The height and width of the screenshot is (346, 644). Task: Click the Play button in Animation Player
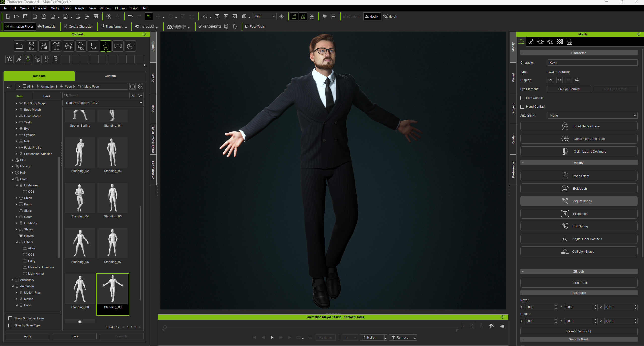[272, 338]
